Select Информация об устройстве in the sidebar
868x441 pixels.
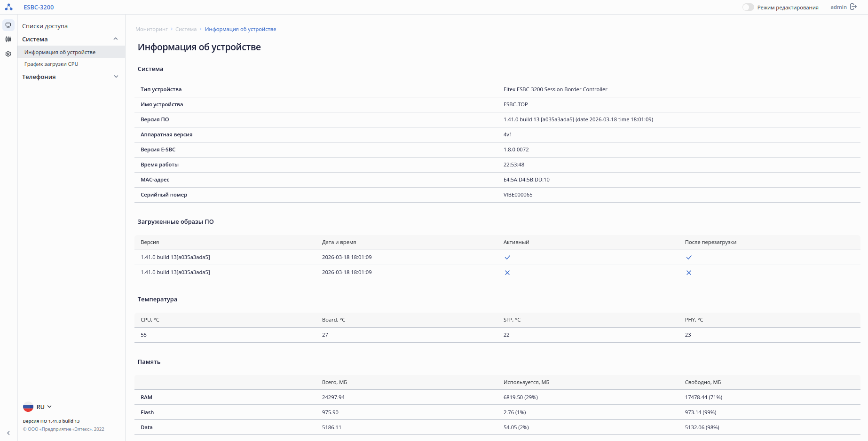(x=60, y=52)
